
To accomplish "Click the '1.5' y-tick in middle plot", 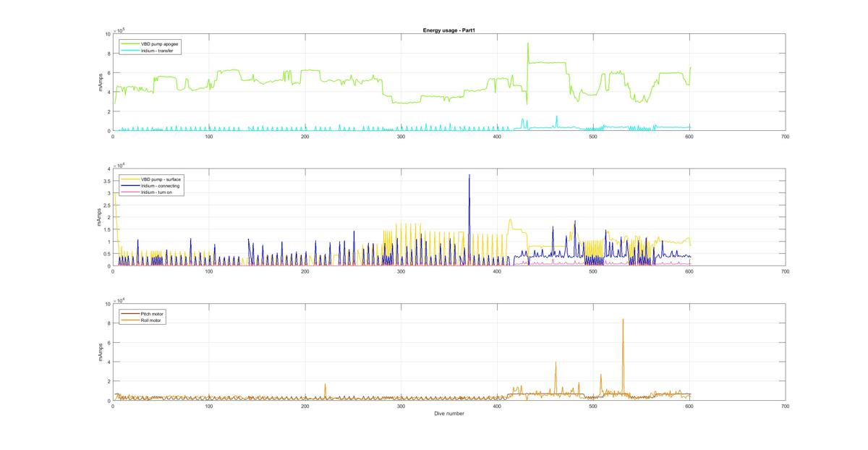I will pos(106,229).
